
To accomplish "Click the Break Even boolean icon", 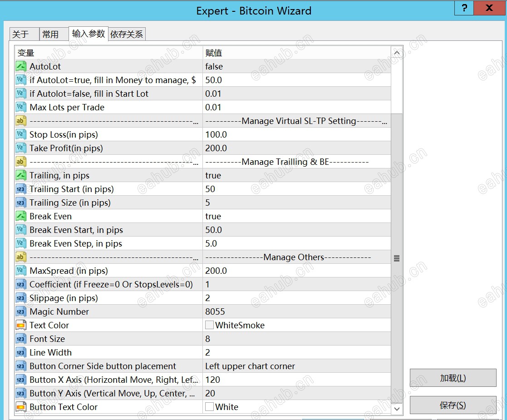I will (21, 216).
